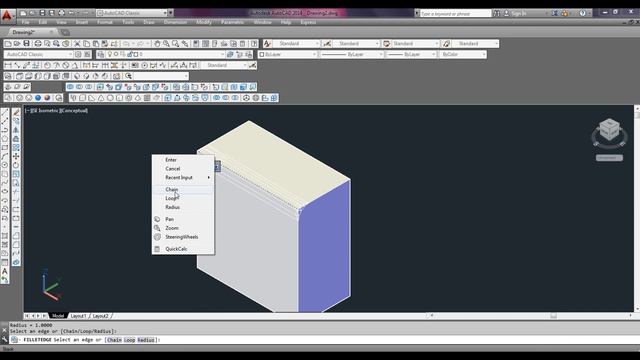Open plot style ByColor dropdown

[x=463, y=54]
